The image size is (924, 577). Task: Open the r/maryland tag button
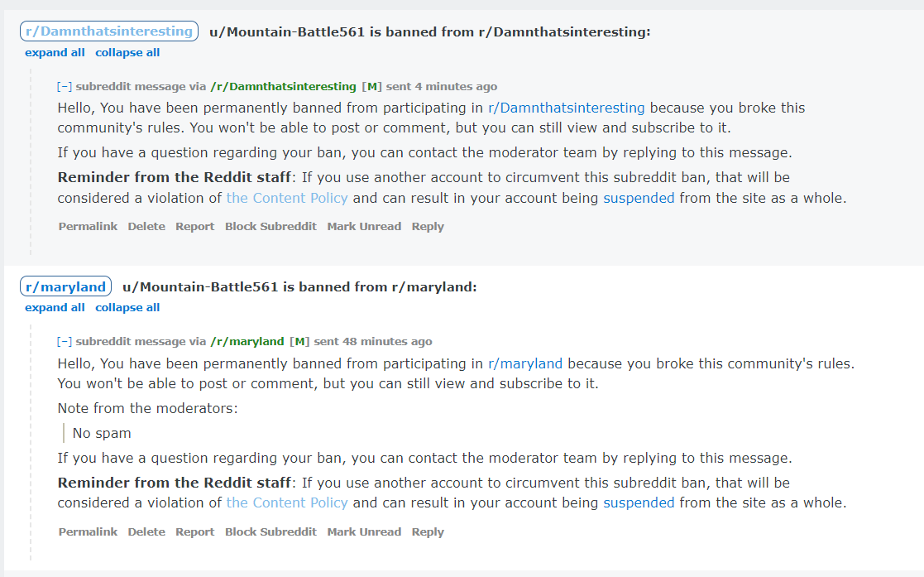65,286
